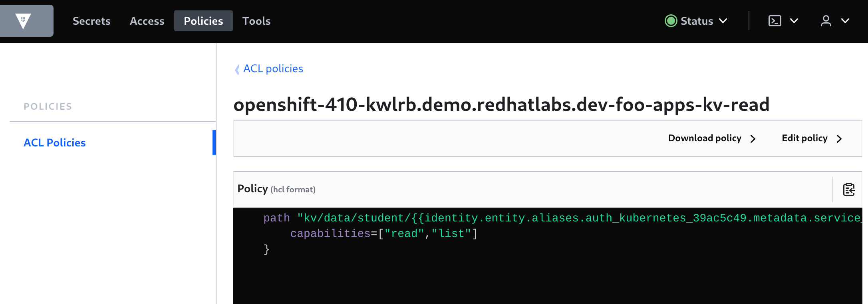Click the Edit policy arrow chevron
The width and height of the screenshot is (868, 304).
pyautogui.click(x=839, y=138)
